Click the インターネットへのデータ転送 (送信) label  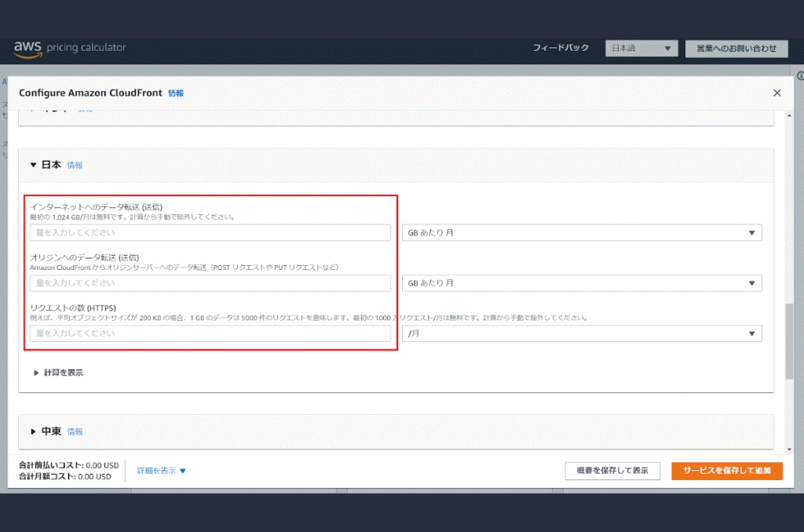[96, 207]
